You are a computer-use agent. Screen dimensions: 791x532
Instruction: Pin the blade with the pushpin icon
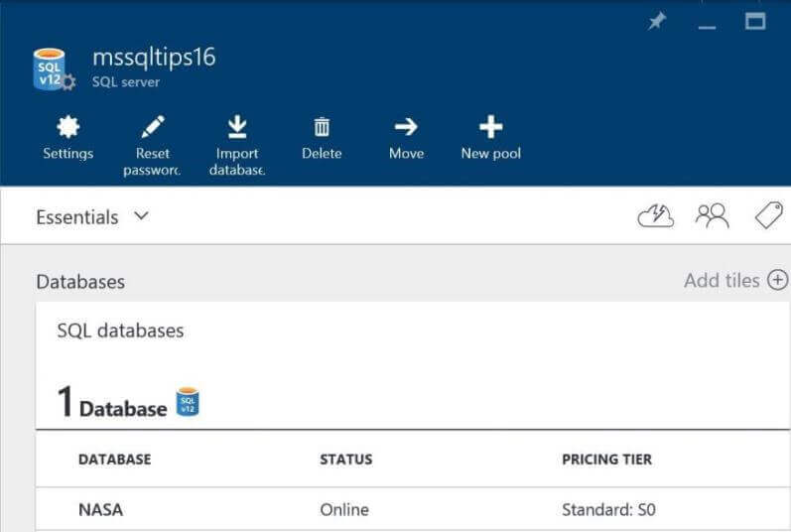click(x=657, y=21)
